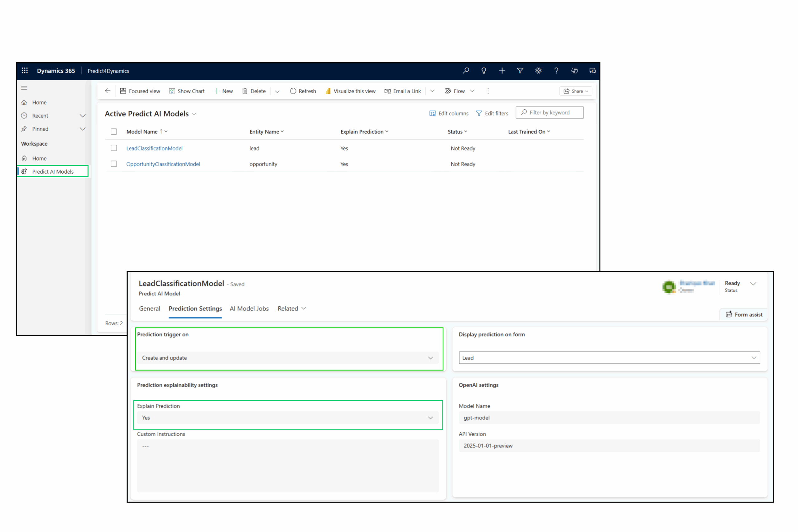Switch to the General tab

[149, 309]
